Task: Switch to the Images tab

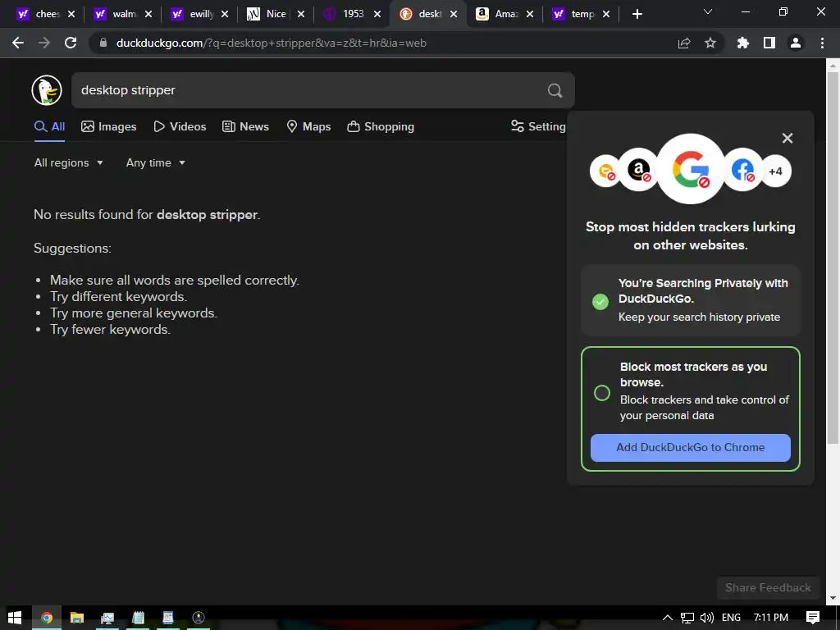Action: [109, 126]
